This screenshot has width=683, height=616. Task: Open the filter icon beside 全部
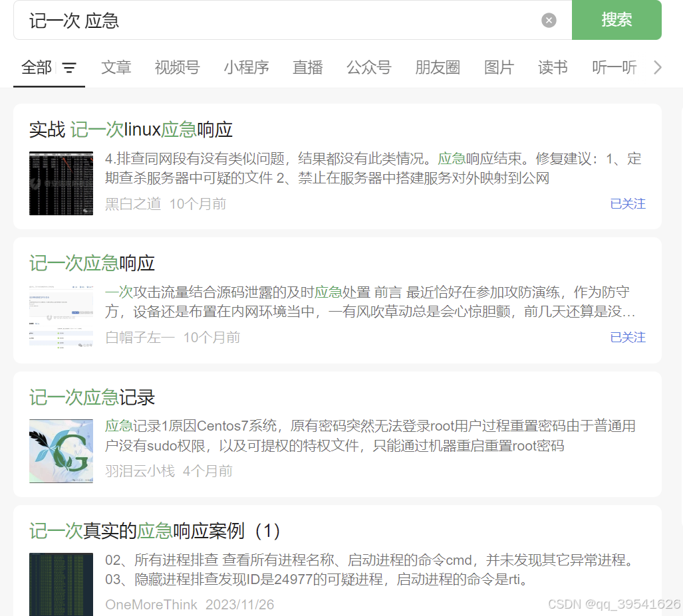point(69,68)
